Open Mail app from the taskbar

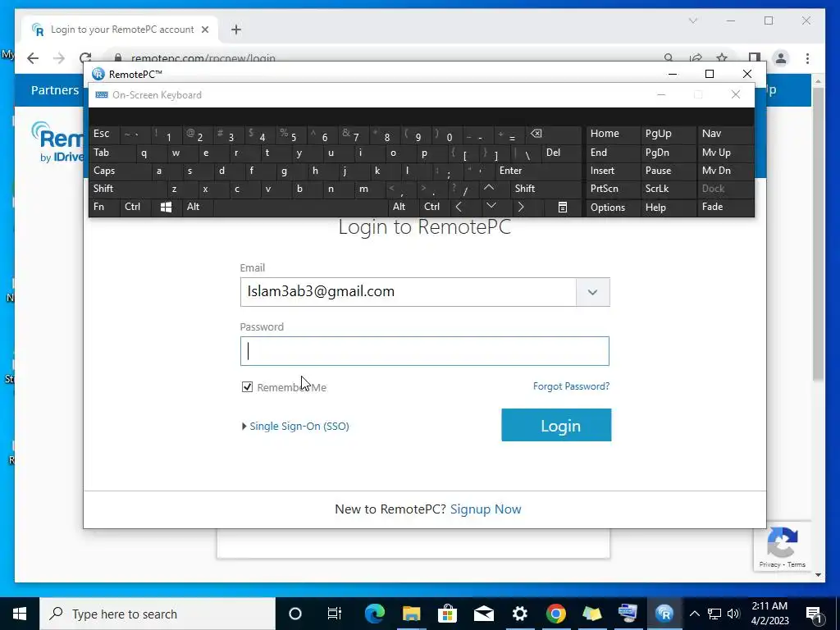483,614
